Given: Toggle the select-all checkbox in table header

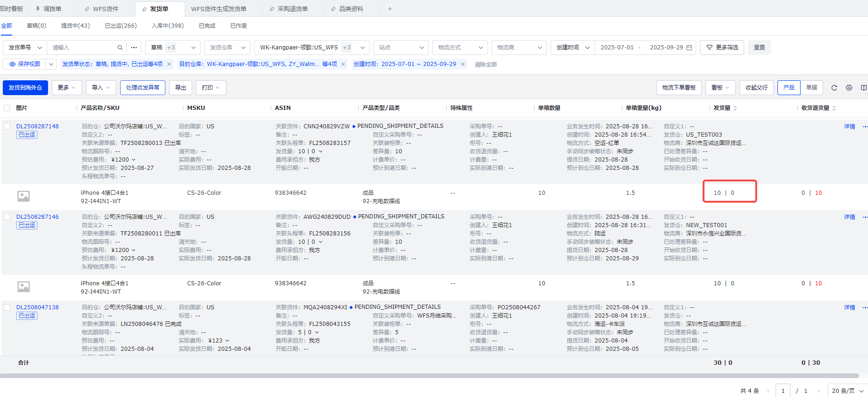Looking at the screenshot, I should (x=7, y=108).
